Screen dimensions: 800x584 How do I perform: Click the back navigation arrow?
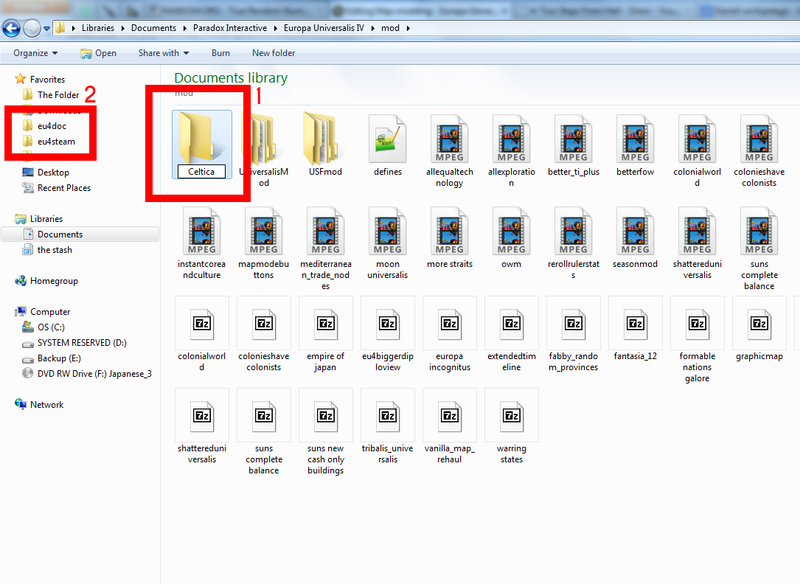pyautogui.click(x=11, y=27)
